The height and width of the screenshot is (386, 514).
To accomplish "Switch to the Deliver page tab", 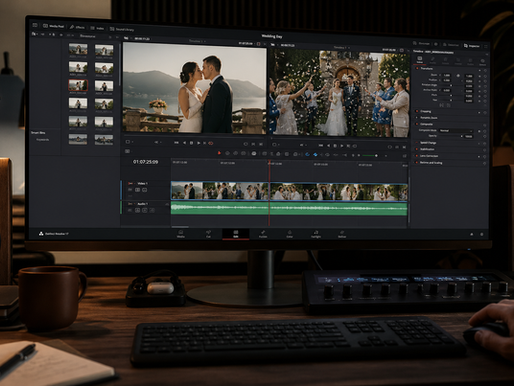I will click(342, 234).
